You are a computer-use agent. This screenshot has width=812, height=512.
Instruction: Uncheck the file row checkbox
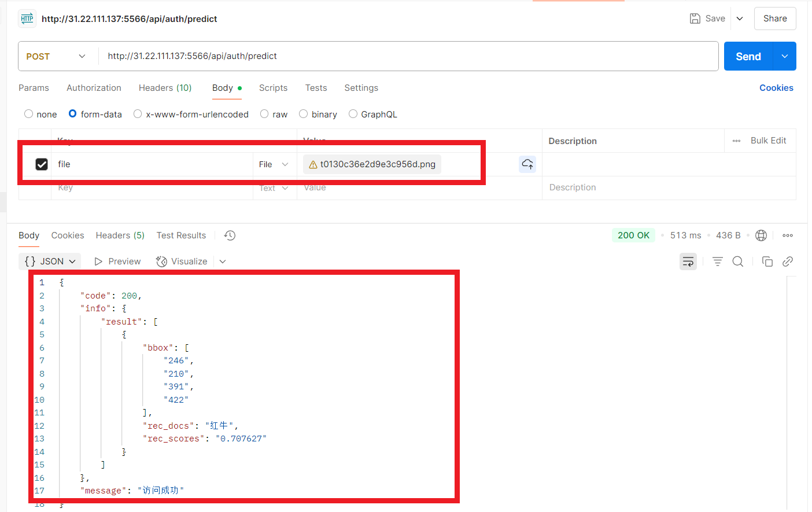(42, 164)
